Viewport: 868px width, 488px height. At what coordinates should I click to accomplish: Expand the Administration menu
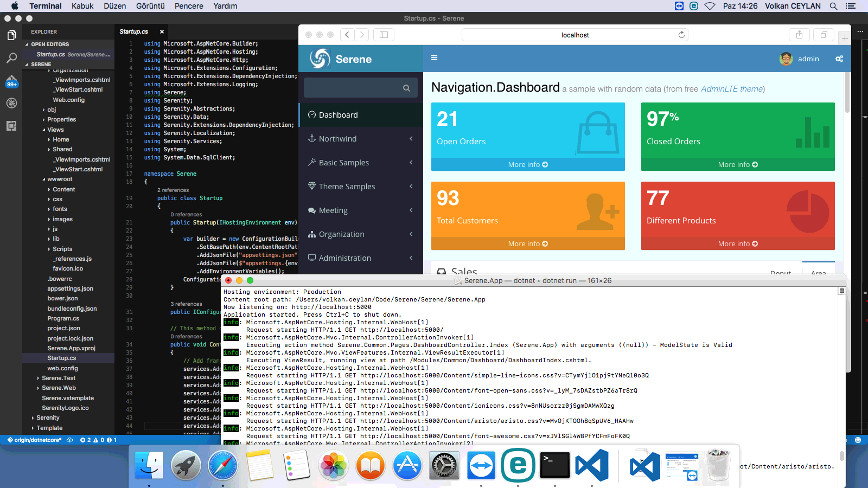(x=360, y=258)
